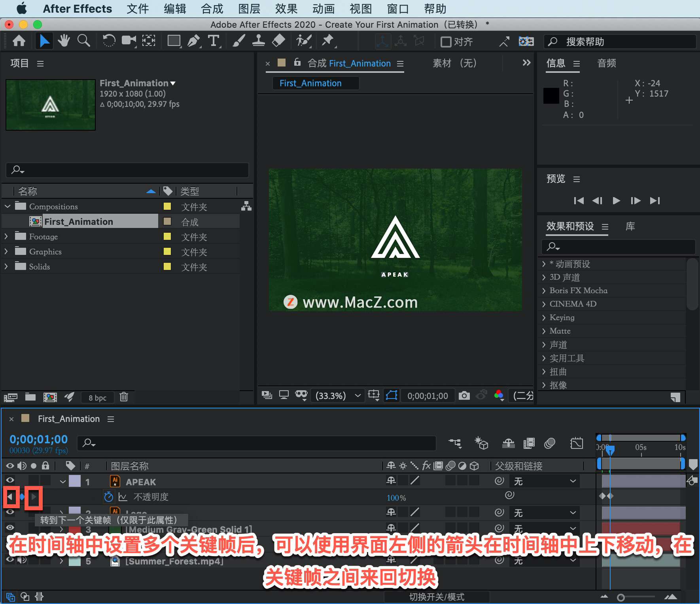Click the Compositions folder yellow label swatch
Image resolution: width=700 pixels, height=604 pixels.
(167, 206)
